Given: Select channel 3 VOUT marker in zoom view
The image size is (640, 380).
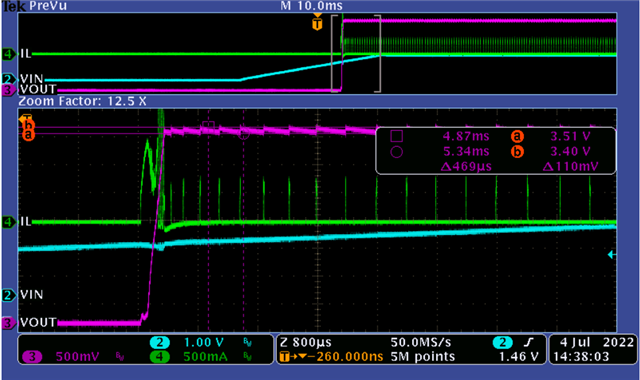Looking at the screenshot, I should pos(9,322).
